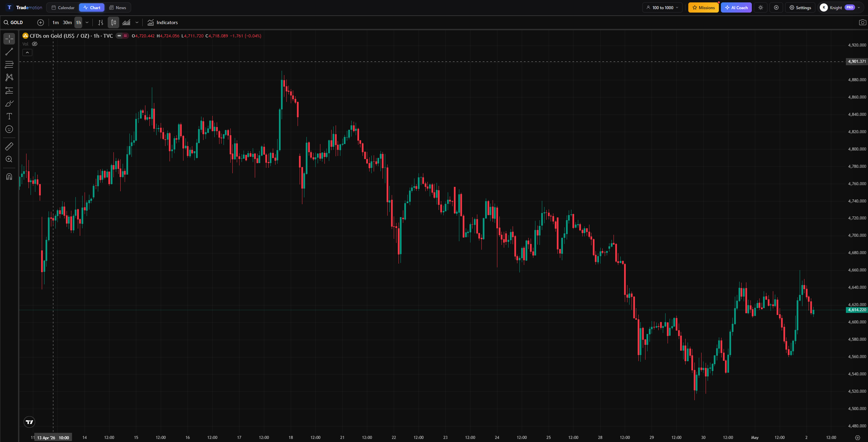This screenshot has height=442, width=868.
Task: Open the Missions button
Action: [x=703, y=7]
